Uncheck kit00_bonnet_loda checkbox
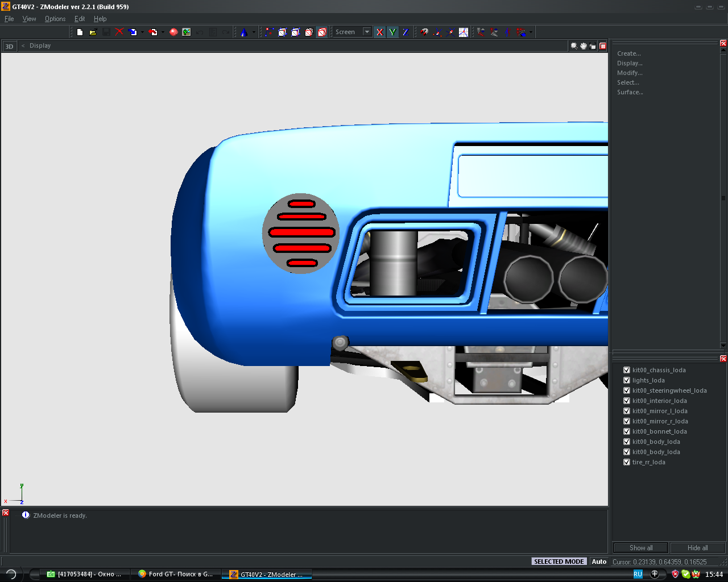728x582 pixels. pos(626,431)
